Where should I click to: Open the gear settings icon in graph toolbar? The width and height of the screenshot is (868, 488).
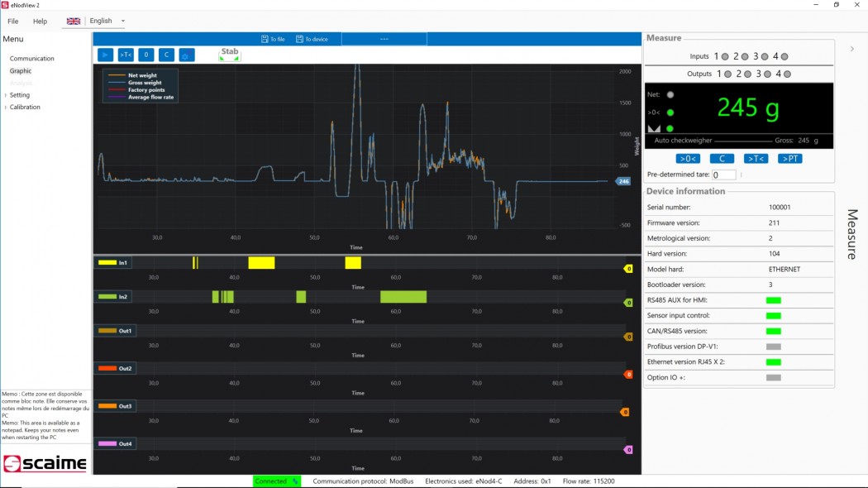tap(186, 54)
